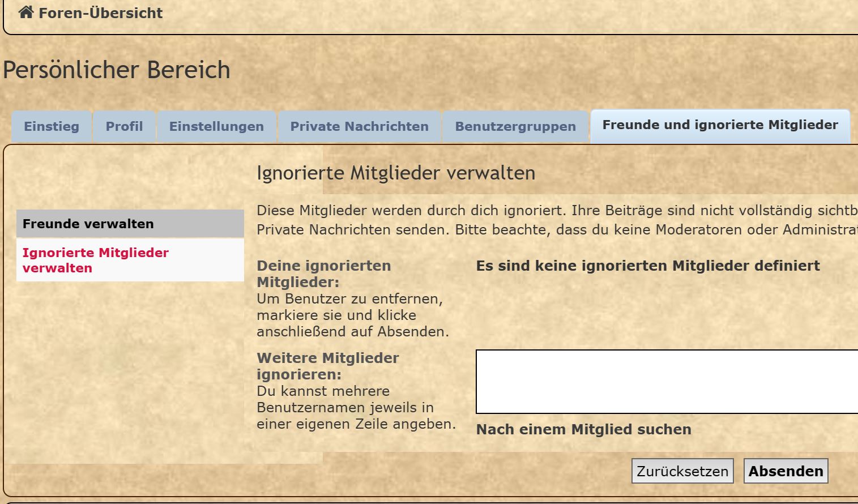Open the Profil tab
This screenshot has height=504, width=858.
(124, 126)
